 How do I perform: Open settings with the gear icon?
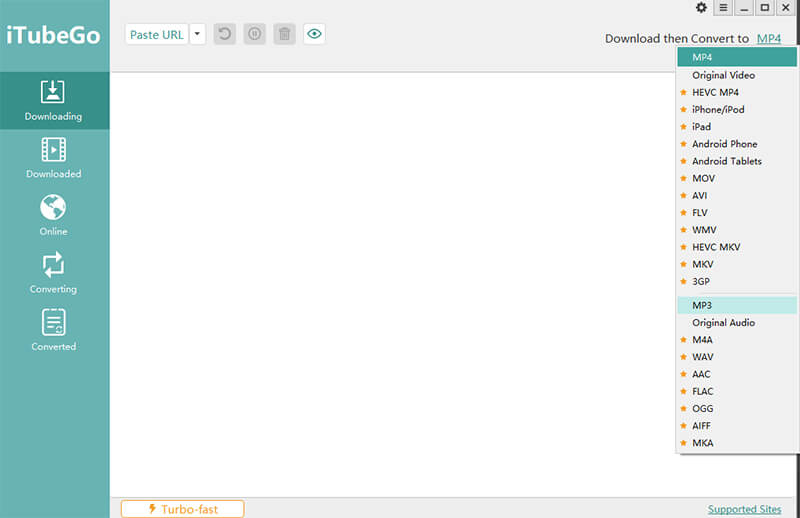pyautogui.click(x=702, y=8)
